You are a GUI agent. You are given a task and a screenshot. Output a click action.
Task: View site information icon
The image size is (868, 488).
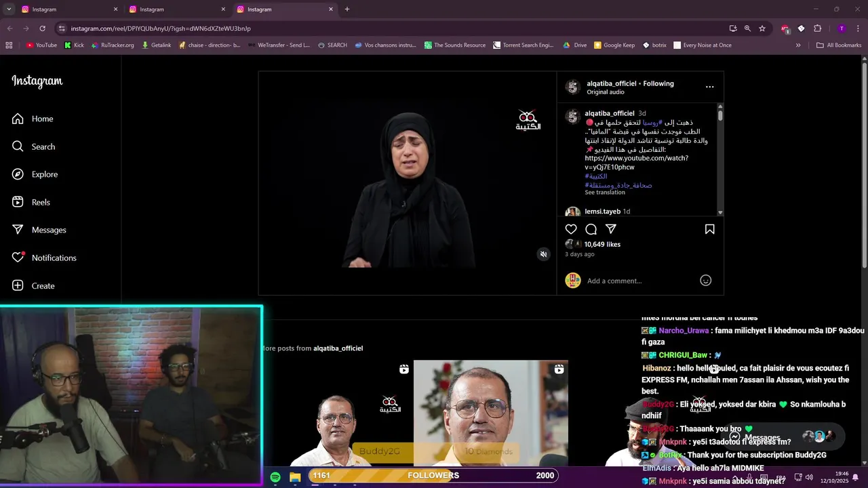(62, 28)
